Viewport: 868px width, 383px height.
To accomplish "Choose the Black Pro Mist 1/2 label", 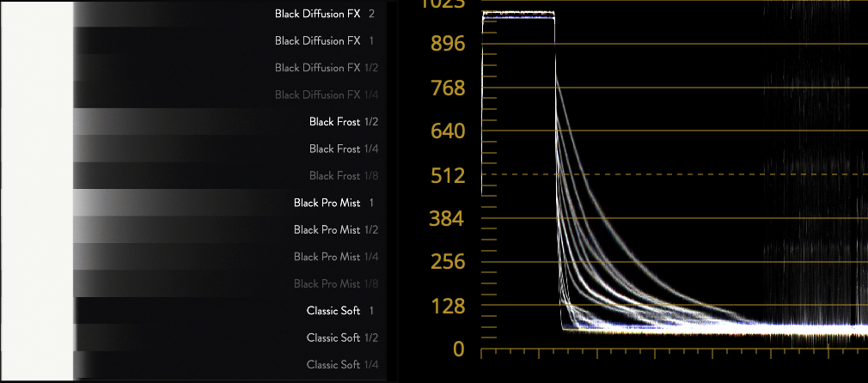I will pos(336,229).
